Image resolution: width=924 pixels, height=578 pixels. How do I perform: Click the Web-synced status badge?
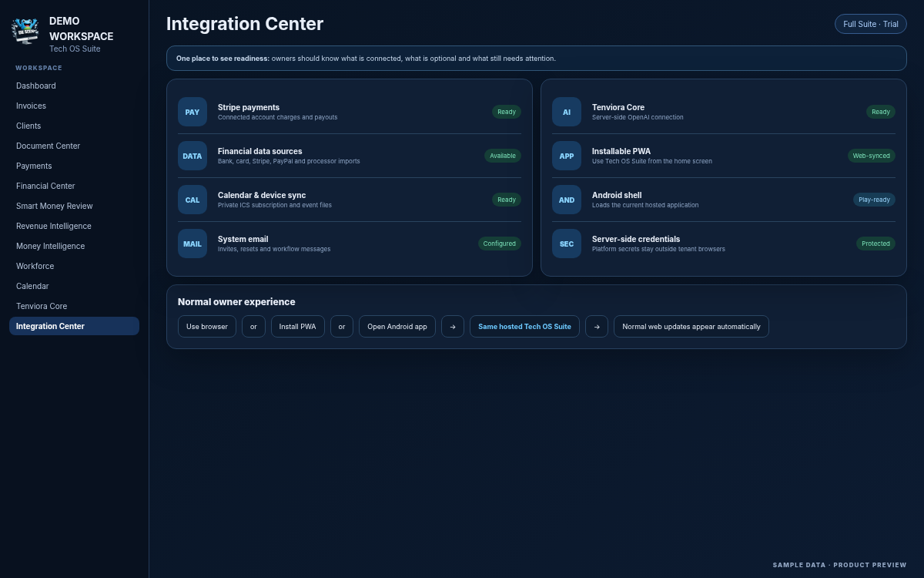click(x=872, y=156)
